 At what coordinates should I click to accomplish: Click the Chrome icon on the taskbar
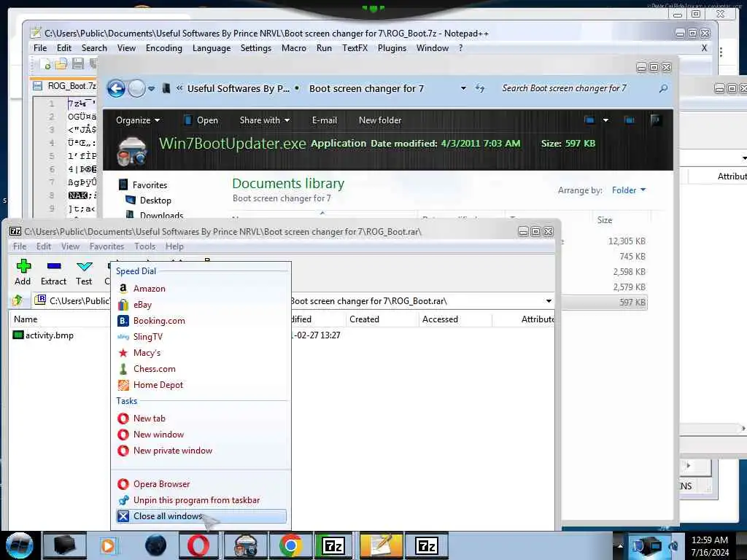(x=290, y=545)
